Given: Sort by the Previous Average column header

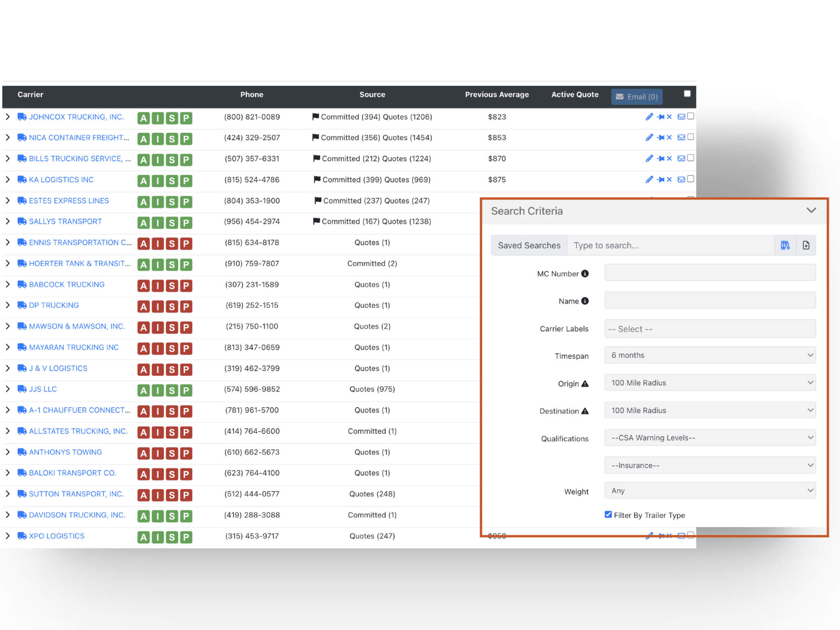Looking at the screenshot, I should [x=497, y=94].
